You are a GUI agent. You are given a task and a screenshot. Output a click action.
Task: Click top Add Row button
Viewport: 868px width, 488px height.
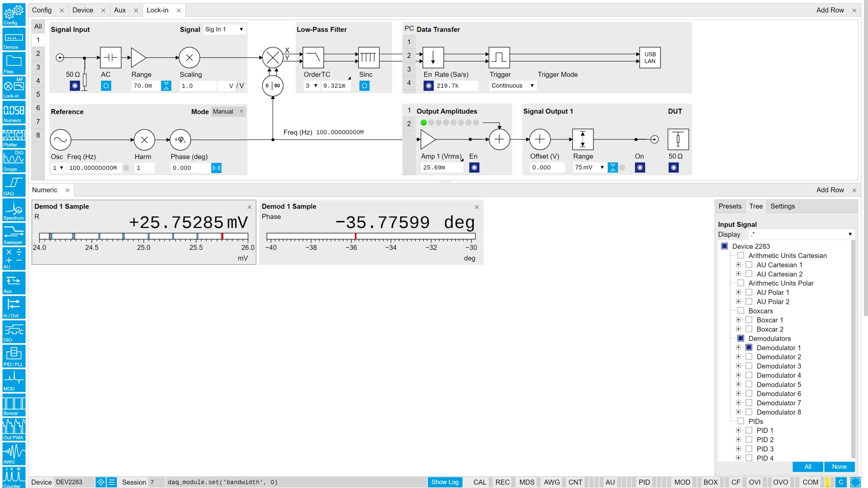tap(830, 10)
